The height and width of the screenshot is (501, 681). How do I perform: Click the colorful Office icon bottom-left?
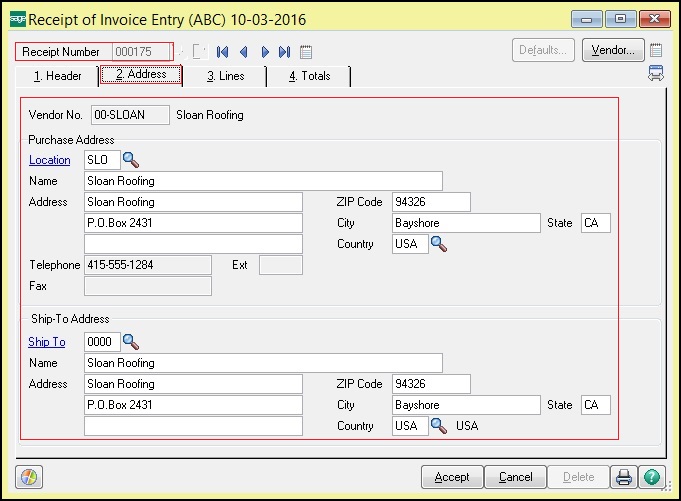pyautogui.click(x=30, y=476)
